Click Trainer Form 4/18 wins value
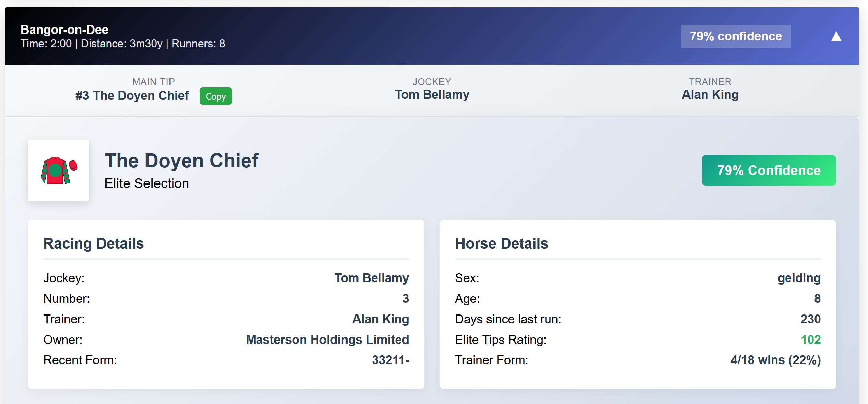The height and width of the screenshot is (404, 868). [775, 360]
